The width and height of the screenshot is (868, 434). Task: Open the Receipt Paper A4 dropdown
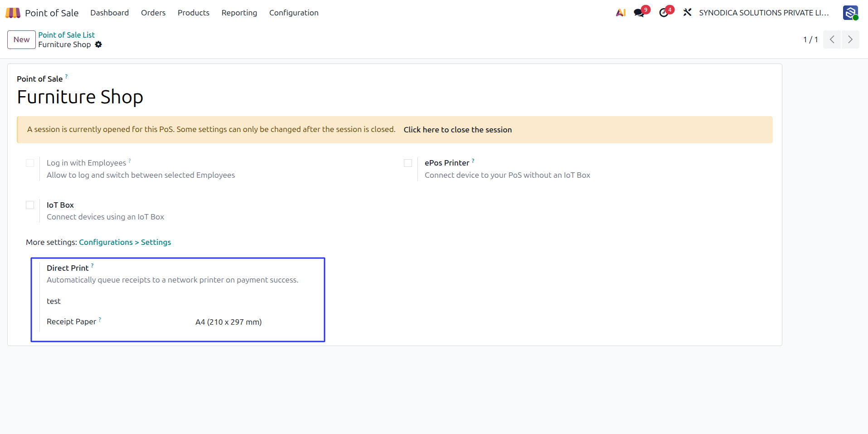pyautogui.click(x=228, y=322)
